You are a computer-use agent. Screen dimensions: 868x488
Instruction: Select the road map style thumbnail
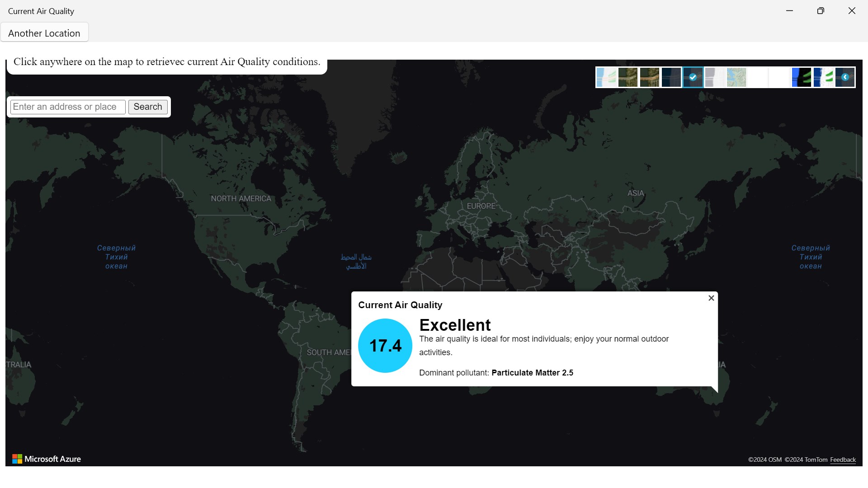tap(606, 77)
